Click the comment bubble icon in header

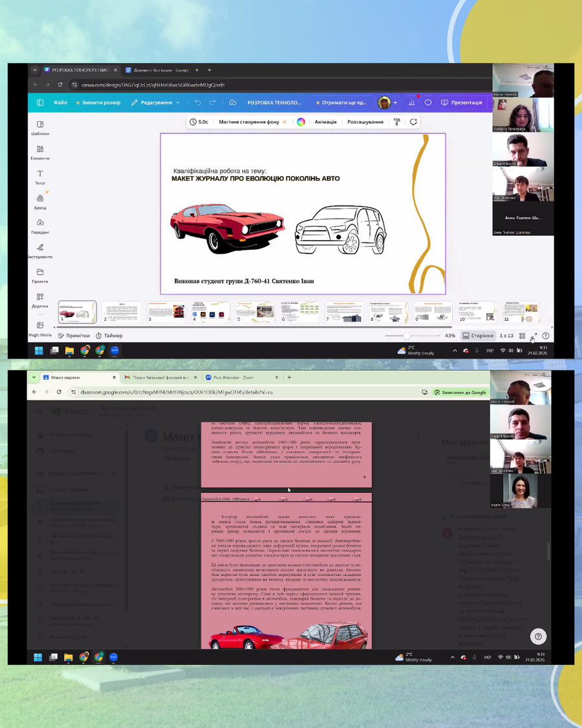pyautogui.click(x=428, y=102)
